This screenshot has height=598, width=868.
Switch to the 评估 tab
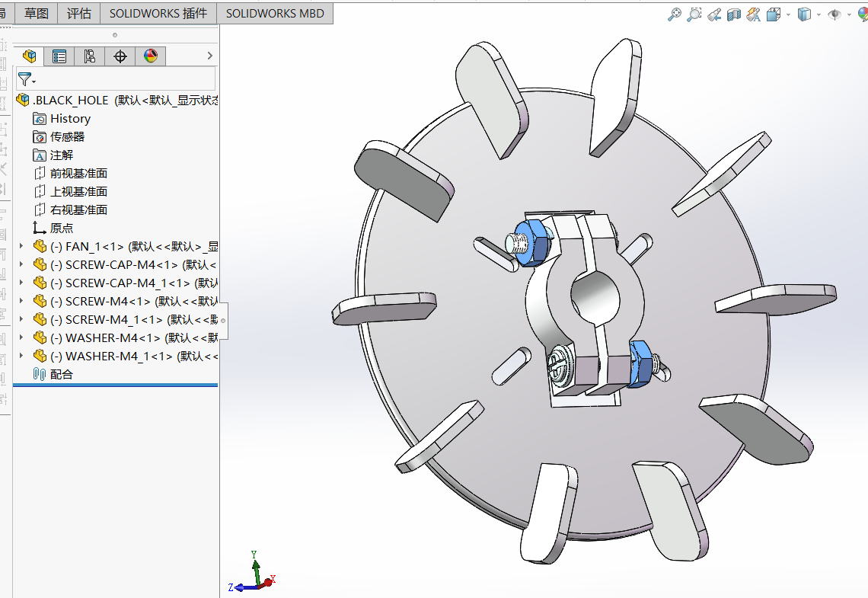(x=79, y=13)
